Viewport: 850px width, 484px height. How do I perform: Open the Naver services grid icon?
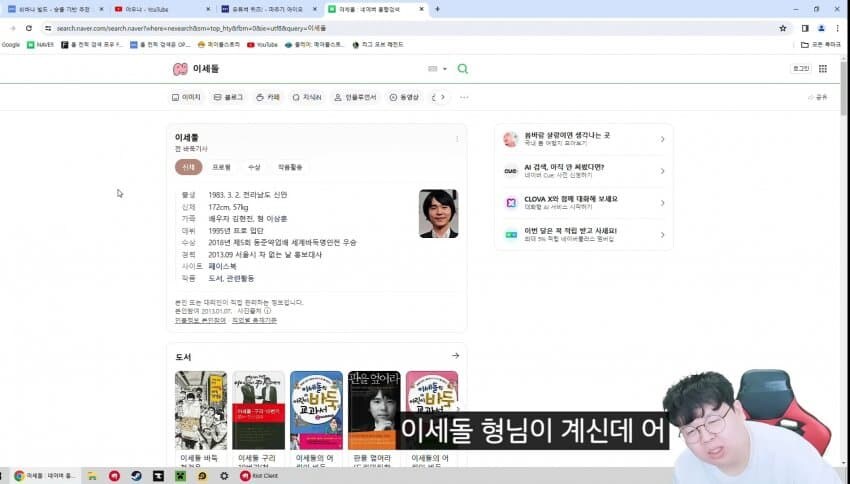coord(823,68)
